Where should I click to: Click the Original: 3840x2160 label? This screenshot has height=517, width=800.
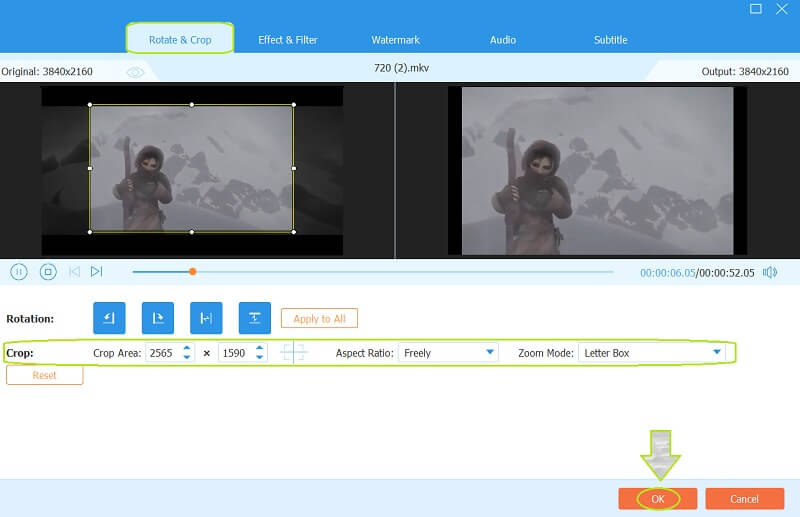(47, 71)
